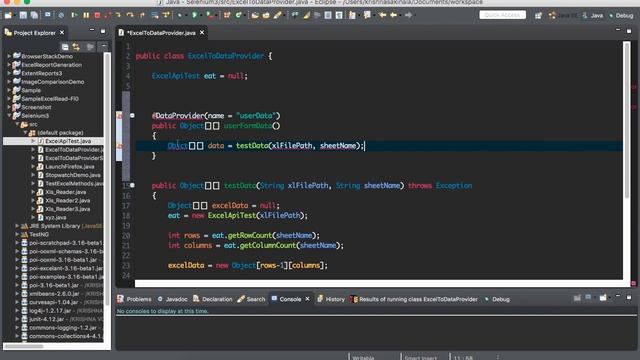Click the Open Console icon in Console panel

(x=603, y=298)
